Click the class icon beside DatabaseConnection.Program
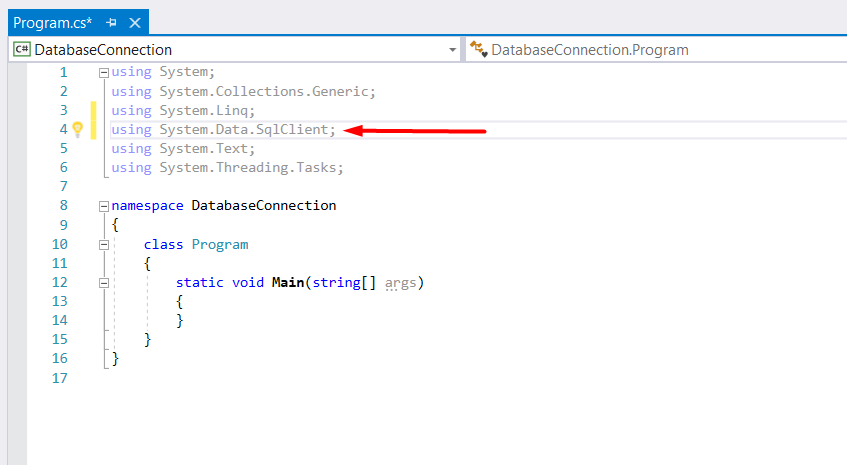This screenshot has width=847, height=465. coord(478,49)
